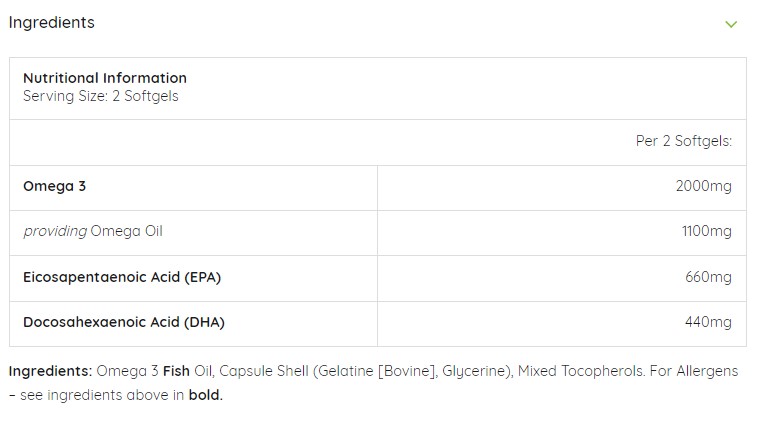Click the bold Ingredients: label below the table

[x=50, y=371]
